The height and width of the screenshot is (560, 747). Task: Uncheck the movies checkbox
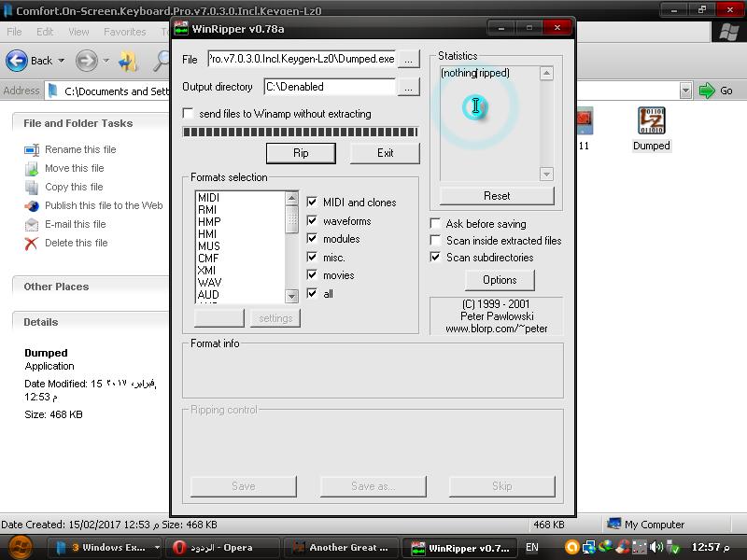312,274
